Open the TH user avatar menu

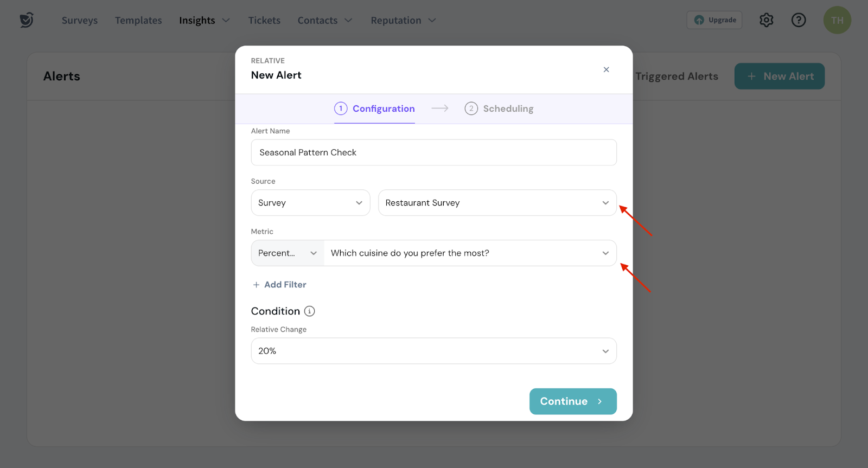pos(837,20)
